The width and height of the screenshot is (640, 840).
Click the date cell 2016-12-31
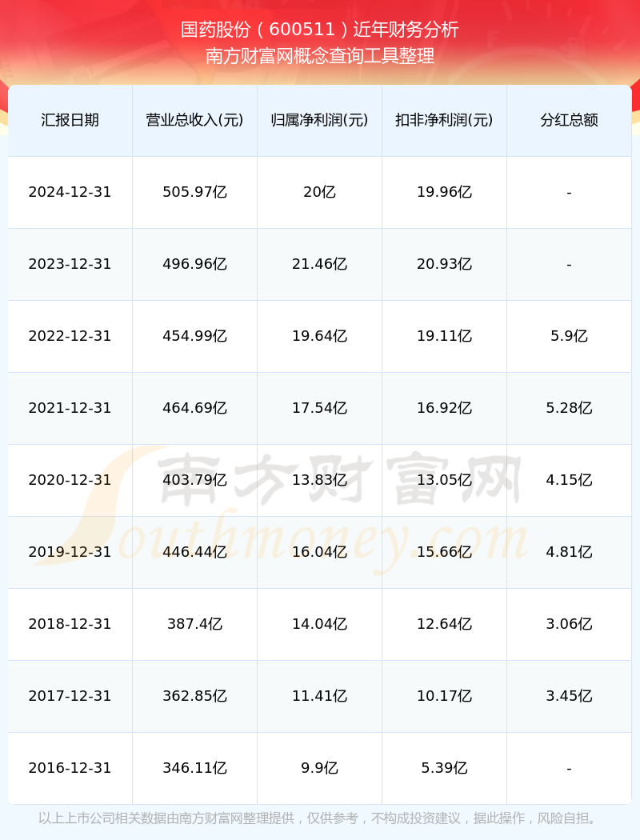coord(70,768)
